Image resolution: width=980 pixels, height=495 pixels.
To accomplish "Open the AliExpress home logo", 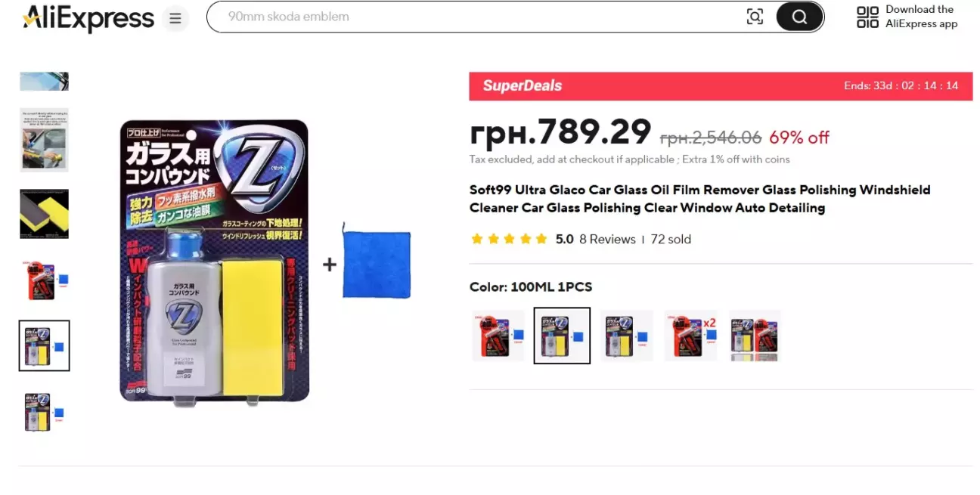I will 88,18.
